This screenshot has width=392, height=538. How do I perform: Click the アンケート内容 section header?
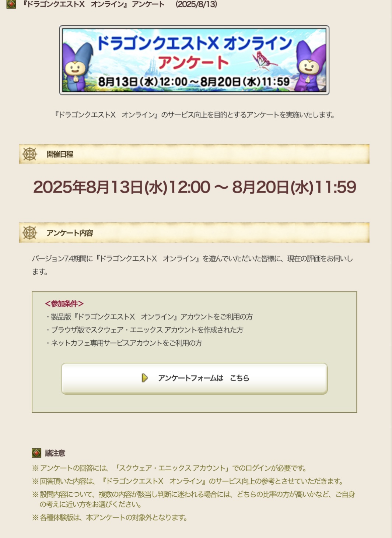(194, 233)
